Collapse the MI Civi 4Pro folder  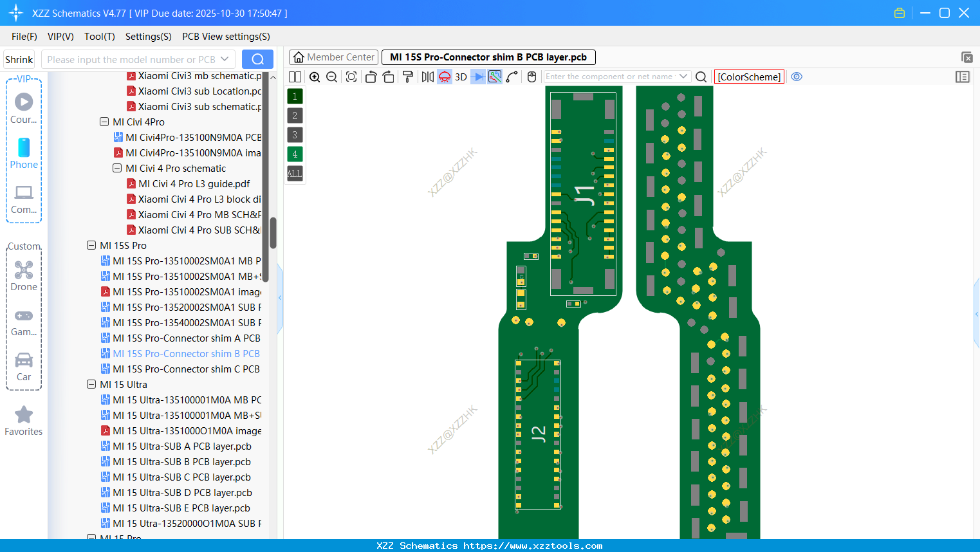coord(104,122)
